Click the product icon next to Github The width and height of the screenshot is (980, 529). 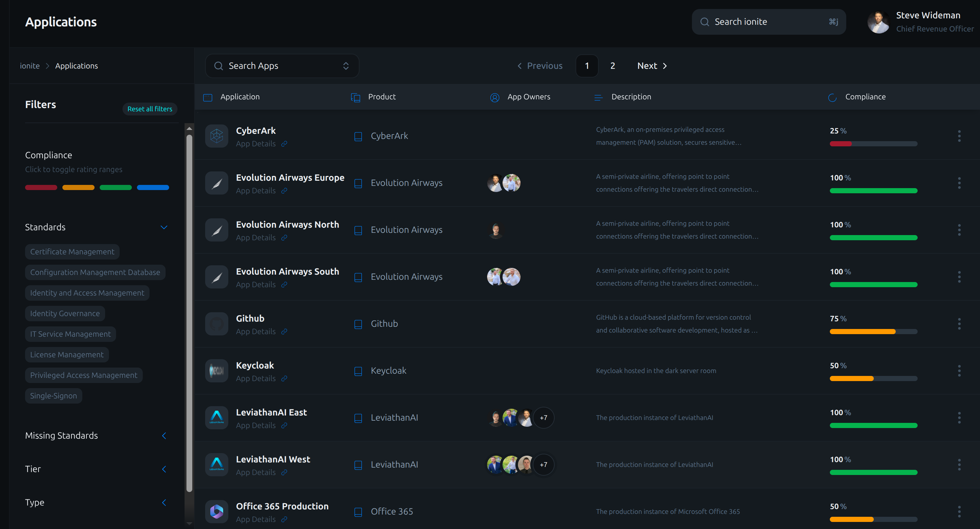coord(358,324)
